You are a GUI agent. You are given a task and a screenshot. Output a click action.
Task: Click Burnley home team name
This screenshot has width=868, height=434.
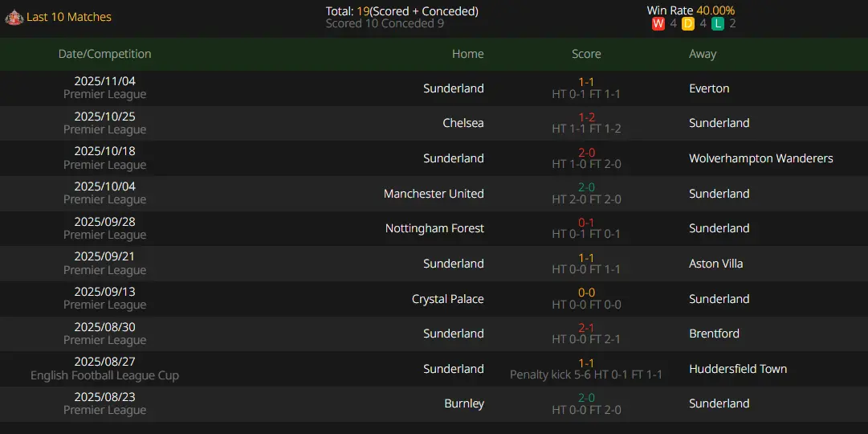pyautogui.click(x=464, y=403)
